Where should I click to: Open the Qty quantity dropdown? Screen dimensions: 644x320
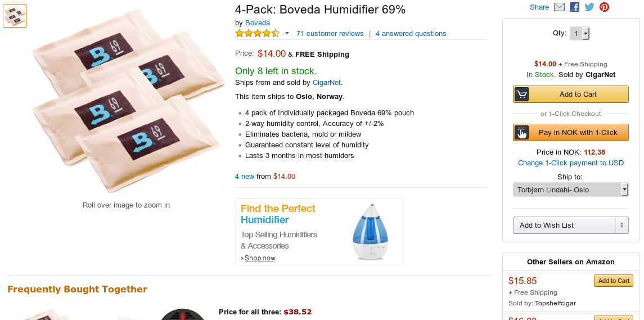[x=579, y=34]
